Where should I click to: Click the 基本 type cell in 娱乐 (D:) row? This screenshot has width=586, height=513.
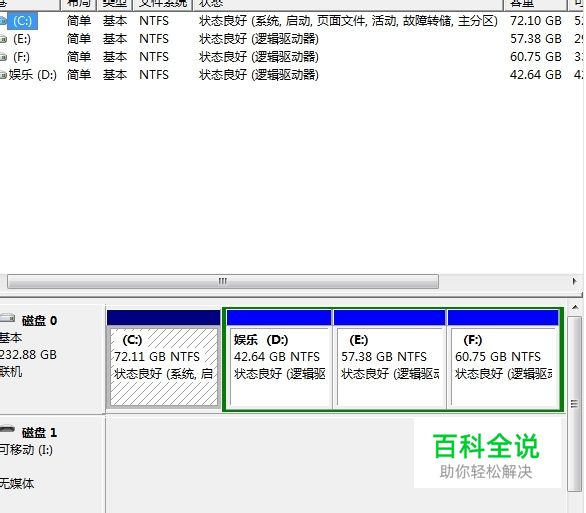coord(115,74)
